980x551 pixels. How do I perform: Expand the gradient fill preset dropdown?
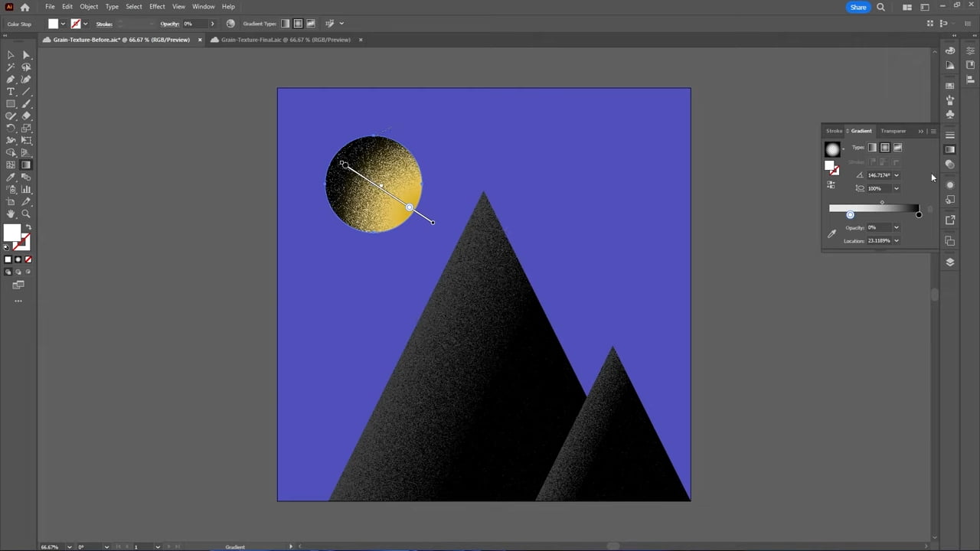coord(844,148)
